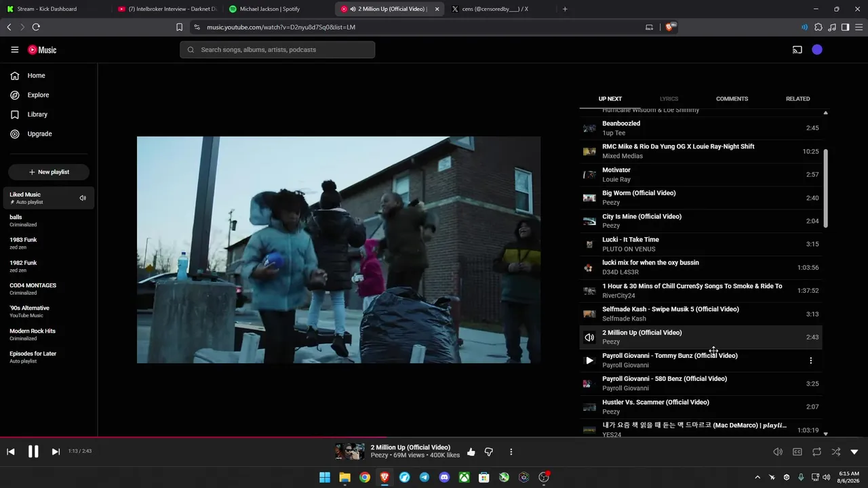This screenshot has width=868, height=488.
Task: Switch to Intelbroker Interview browser tab
Action: tap(166, 9)
